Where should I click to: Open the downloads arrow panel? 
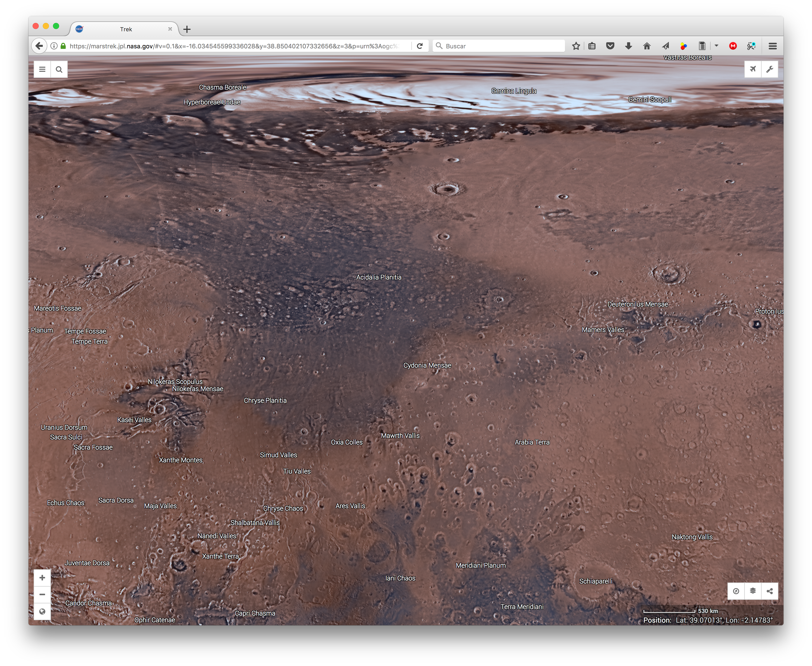[628, 46]
